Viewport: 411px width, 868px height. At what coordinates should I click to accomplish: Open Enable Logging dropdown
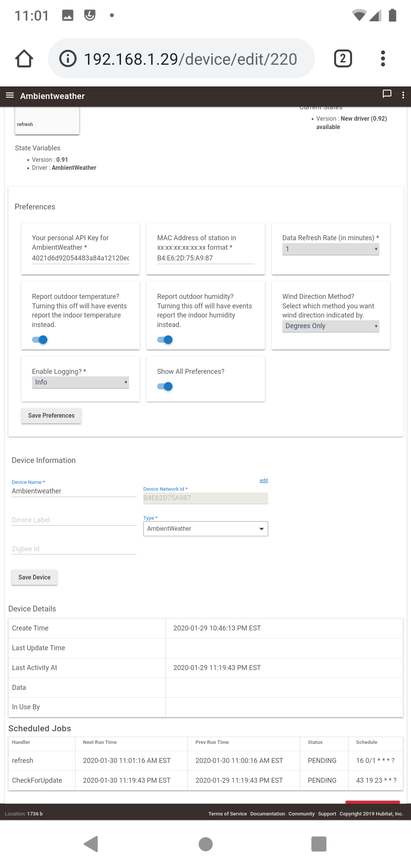tap(80, 382)
